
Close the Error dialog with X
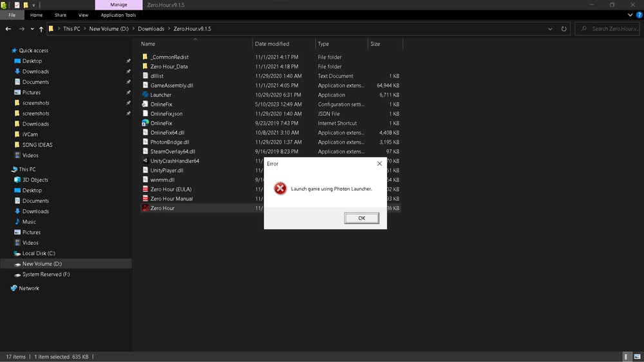tap(379, 164)
